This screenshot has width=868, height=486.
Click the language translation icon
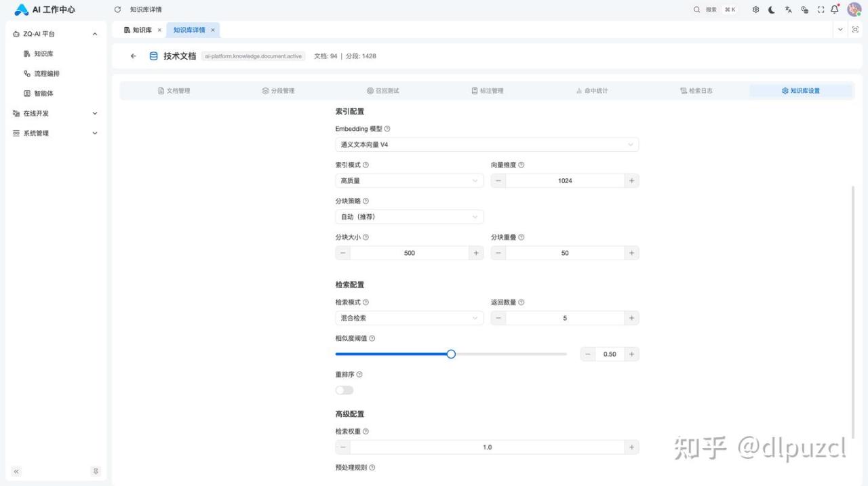(788, 9)
